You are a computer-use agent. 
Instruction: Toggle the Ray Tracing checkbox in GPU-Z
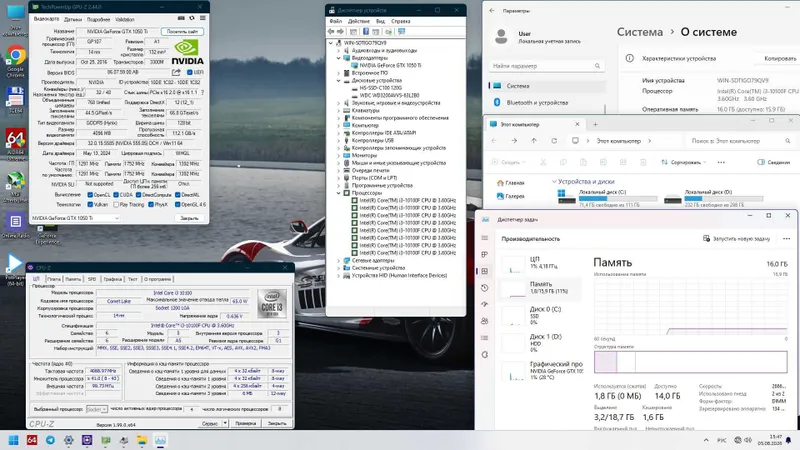pos(116,205)
